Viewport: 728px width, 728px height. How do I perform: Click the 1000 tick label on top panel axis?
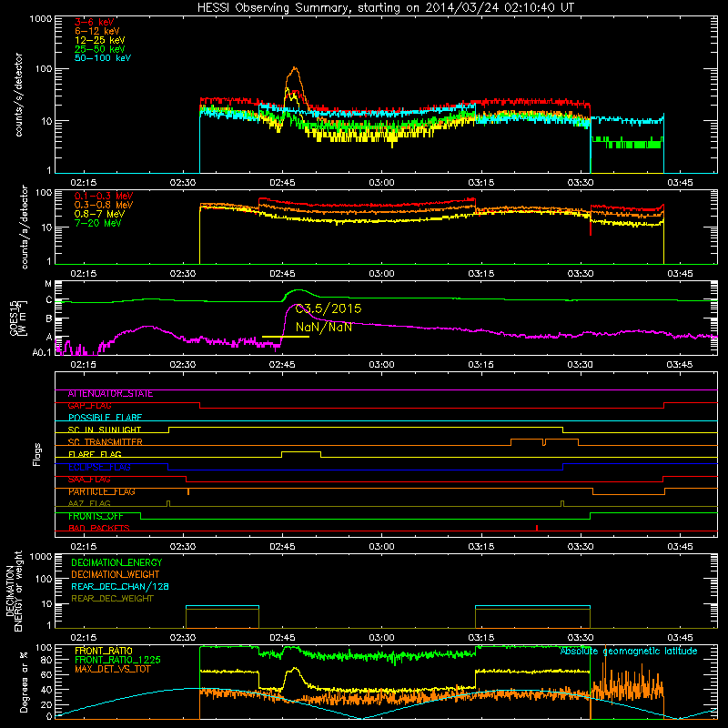tap(40, 19)
